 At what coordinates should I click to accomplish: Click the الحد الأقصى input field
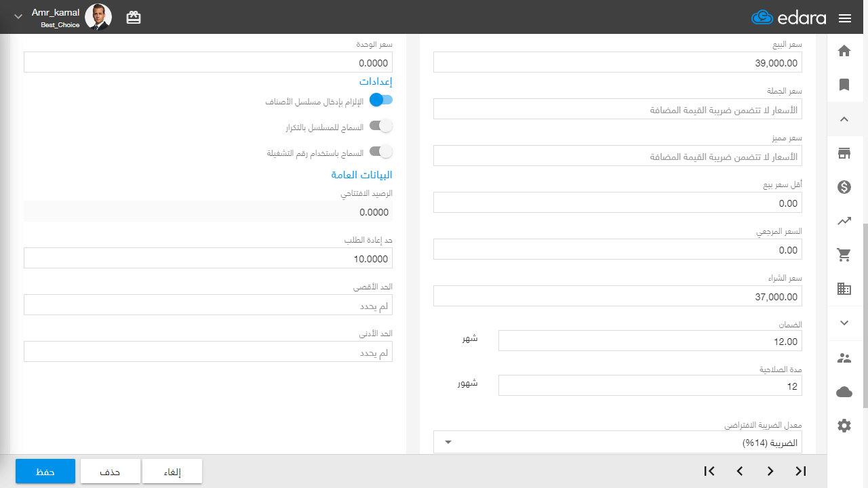pyautogui.click(x=208, y=305)
